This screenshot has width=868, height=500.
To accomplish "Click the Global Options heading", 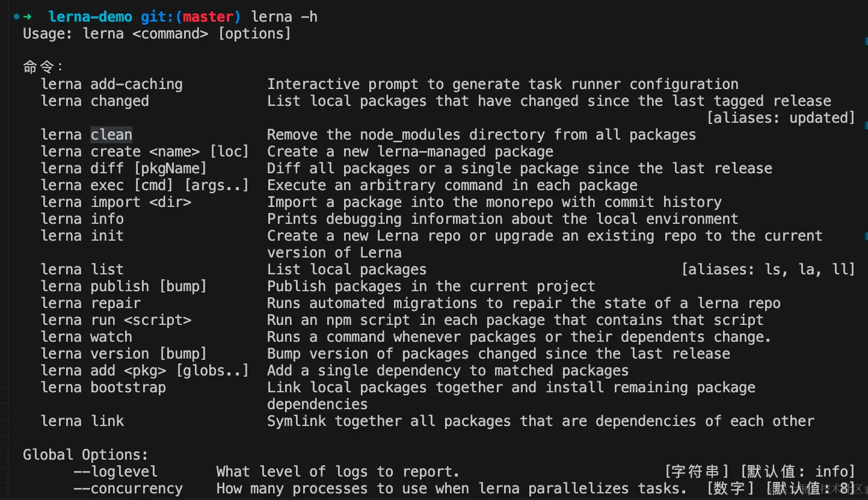I will tap(85, 455).
